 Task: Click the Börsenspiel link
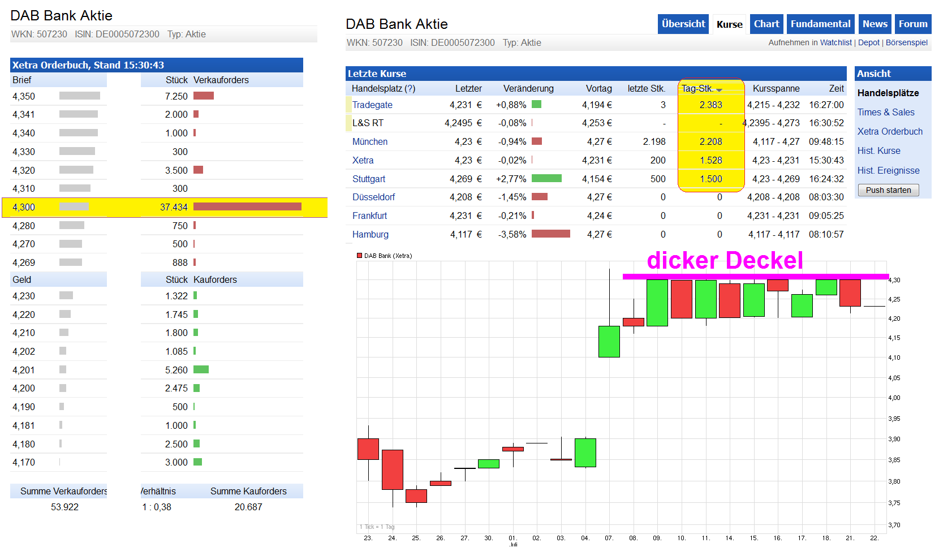tap(906, 43)
